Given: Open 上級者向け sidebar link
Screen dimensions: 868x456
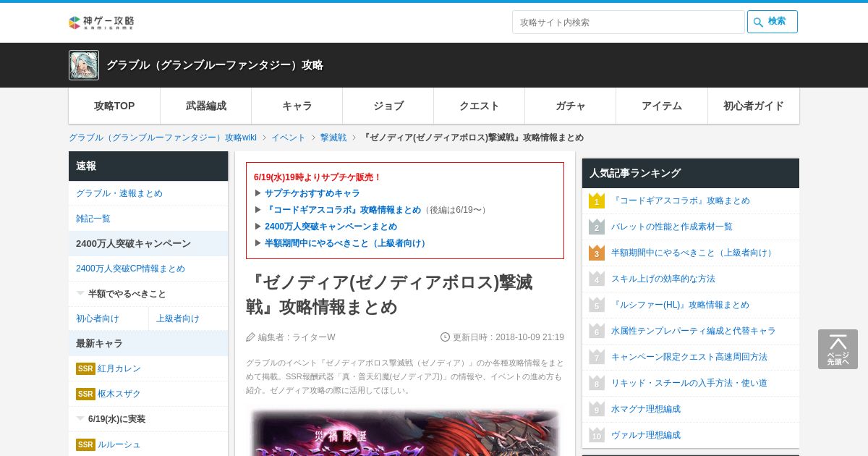Looking at the screenshot, I should tap(178, 318).
